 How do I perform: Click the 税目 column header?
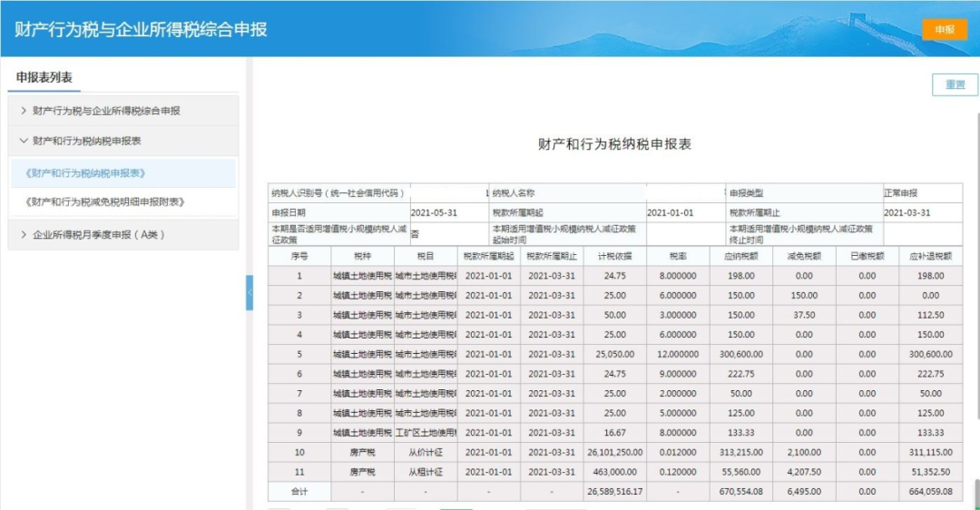tap(426, 256)
